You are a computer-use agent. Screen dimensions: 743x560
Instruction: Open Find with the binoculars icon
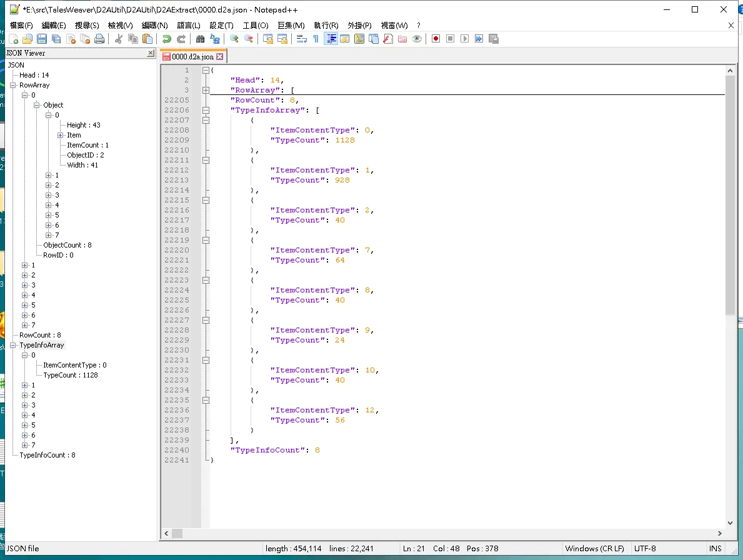click(200, 39)
